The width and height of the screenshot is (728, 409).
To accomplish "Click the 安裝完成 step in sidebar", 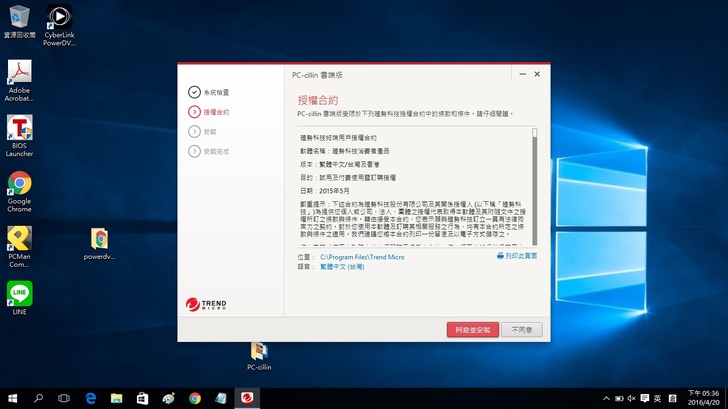I will 215,151.
